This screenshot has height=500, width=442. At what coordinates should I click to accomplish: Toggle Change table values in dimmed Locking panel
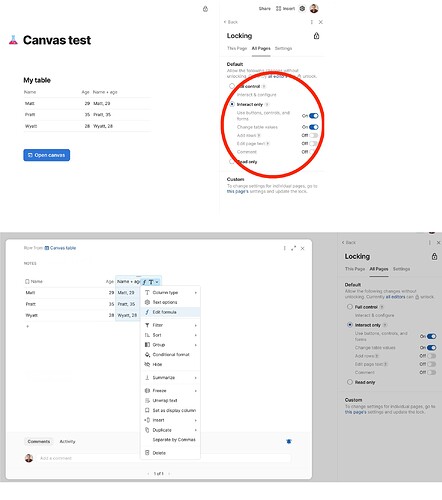pos(432,348)
